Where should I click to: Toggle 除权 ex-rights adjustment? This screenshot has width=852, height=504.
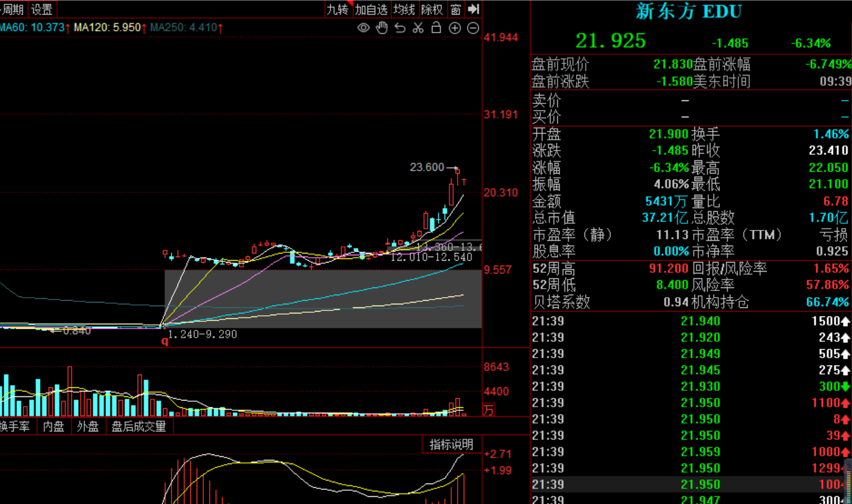[x=432, y=9]
